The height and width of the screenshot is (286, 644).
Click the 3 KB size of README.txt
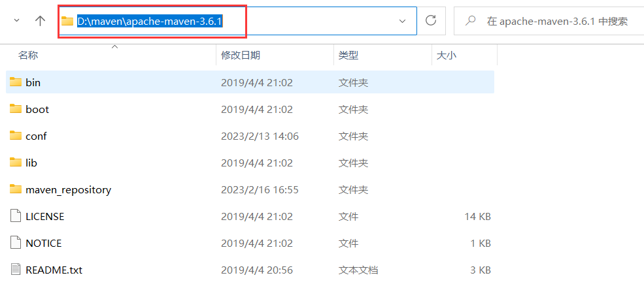pos(481,270)
